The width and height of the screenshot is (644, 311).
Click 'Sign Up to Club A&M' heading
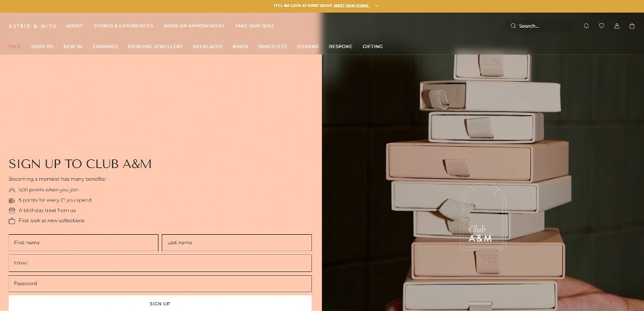pos(80,164)
